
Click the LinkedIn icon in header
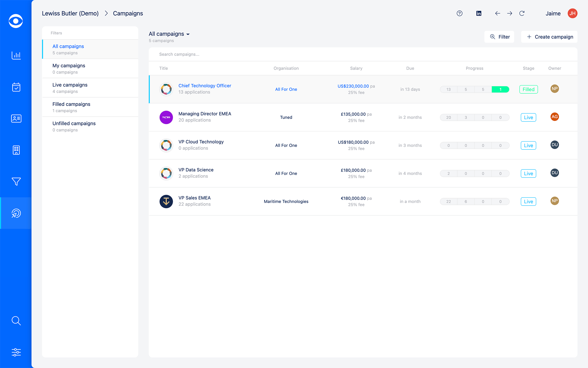(x=479, y=13)
